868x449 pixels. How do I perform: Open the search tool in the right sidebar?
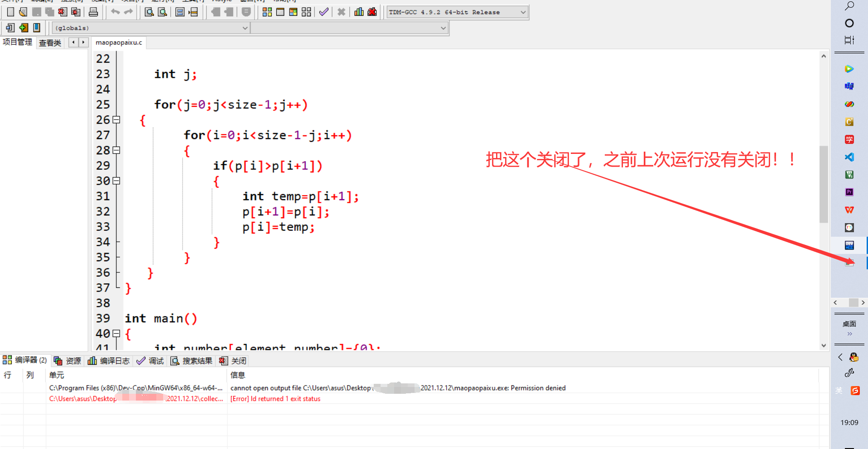850,6
